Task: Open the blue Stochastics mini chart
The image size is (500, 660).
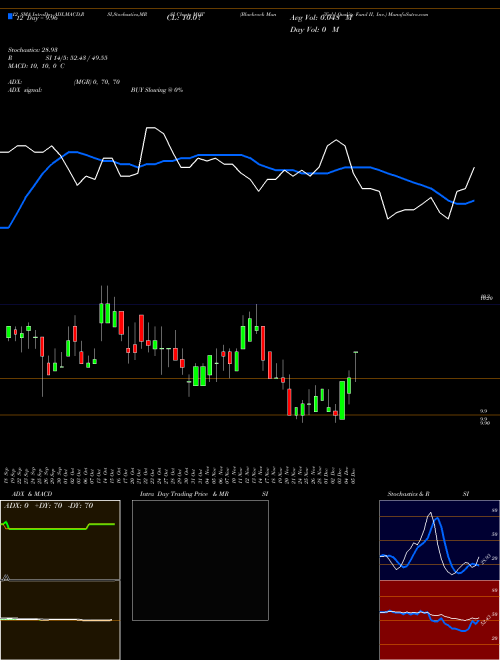Action: pyautogui.click(x=439, y=540)
